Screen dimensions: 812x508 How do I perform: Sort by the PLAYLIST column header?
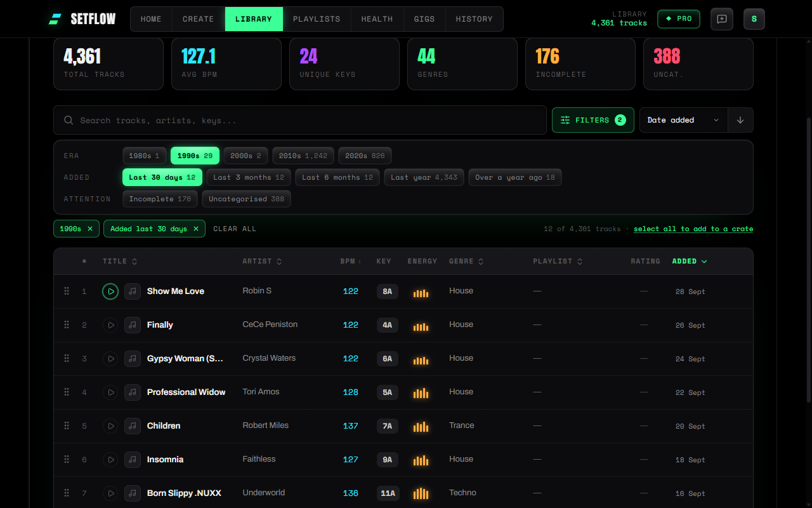click(558, 261)
